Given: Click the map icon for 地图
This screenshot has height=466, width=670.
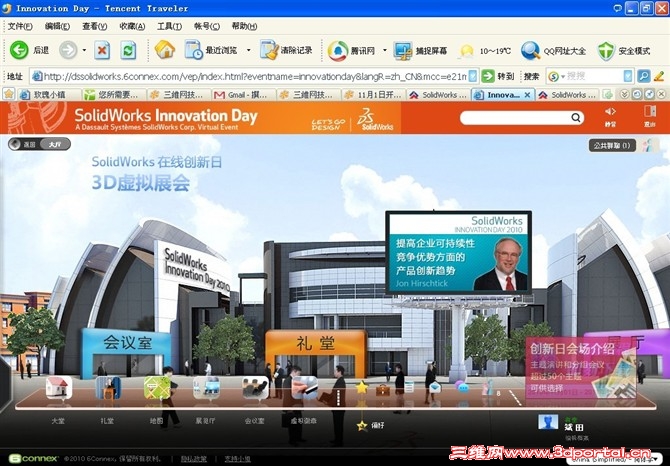Looking at the screenshot, I should (x=157, y=387).
